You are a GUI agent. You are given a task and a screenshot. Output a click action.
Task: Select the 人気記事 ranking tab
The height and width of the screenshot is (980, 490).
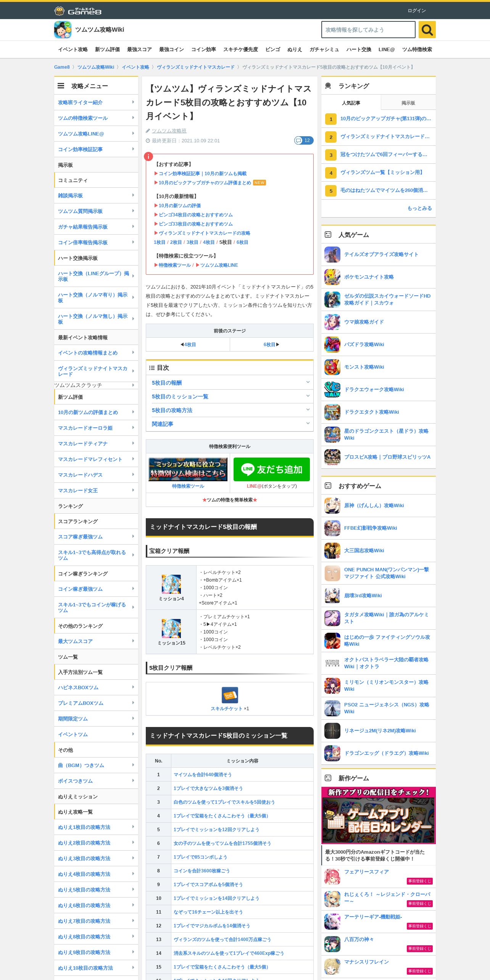351,103
